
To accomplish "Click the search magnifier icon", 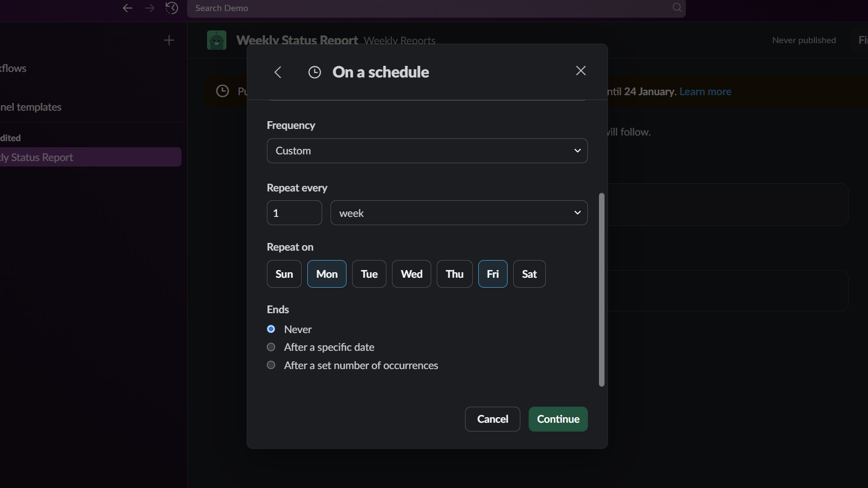I will click(x=677, y=8).
